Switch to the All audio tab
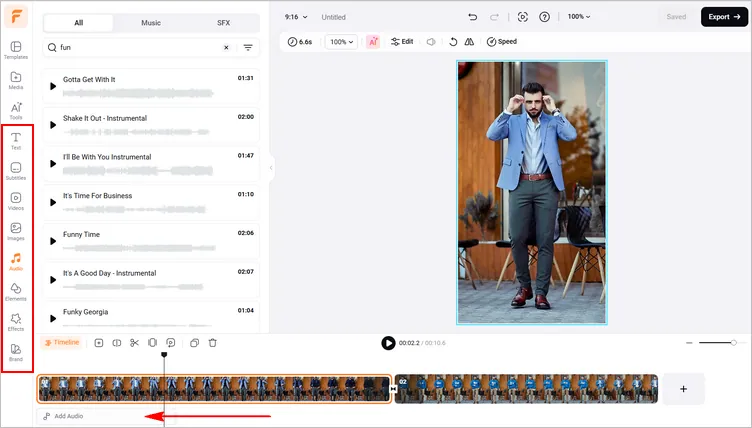Viewport: 752px width, 428px height. click(79, 23)
